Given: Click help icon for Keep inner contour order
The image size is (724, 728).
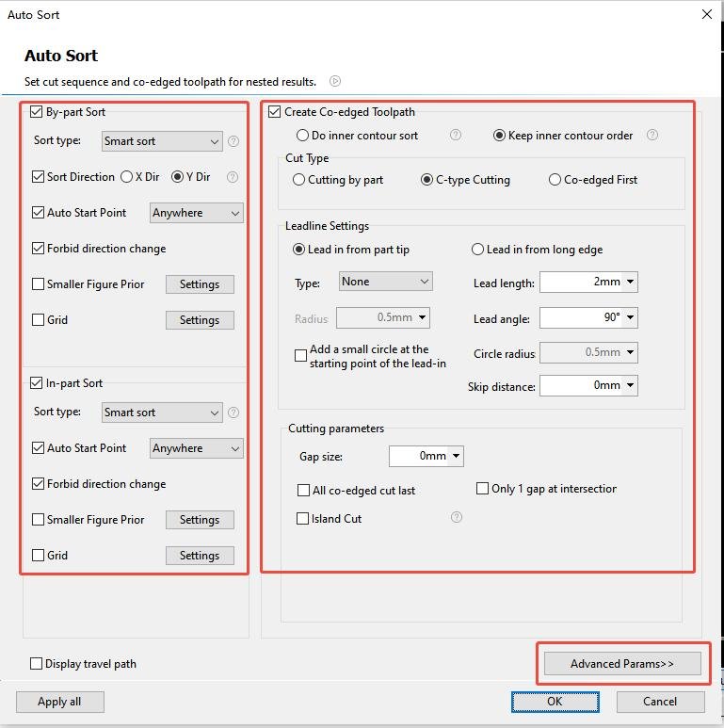Looking at the screenshot, I should point(652,135).
